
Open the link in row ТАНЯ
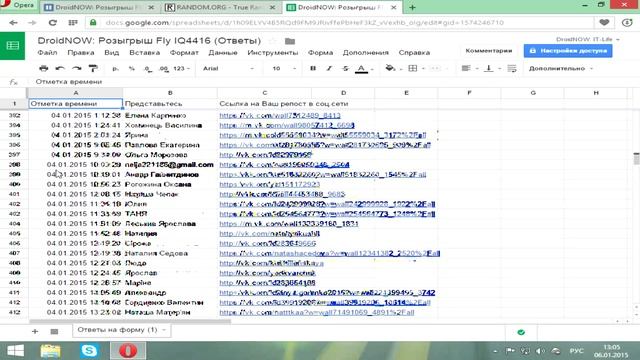tap(327, 214)
